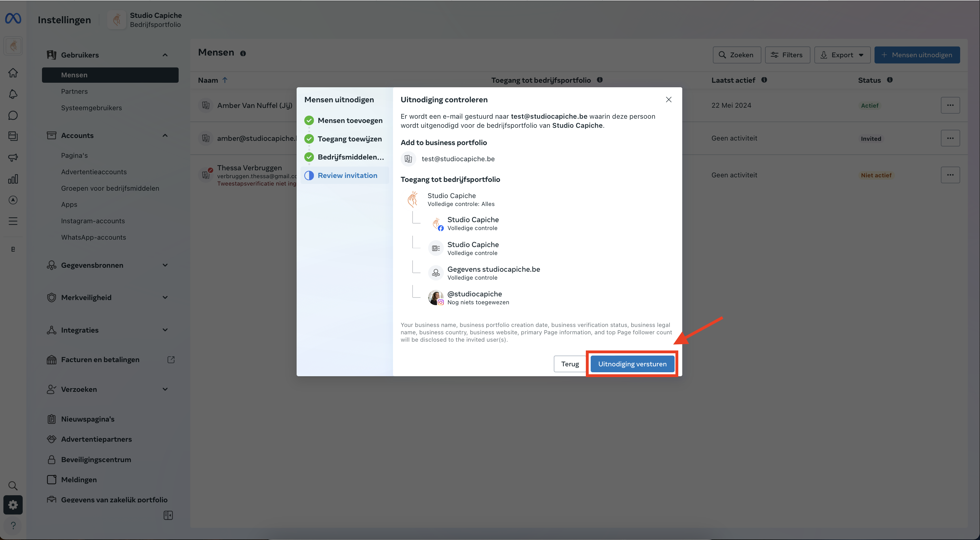Click the Terug button
The height and width of the screenshot is (540, 980).
(570, 364)
